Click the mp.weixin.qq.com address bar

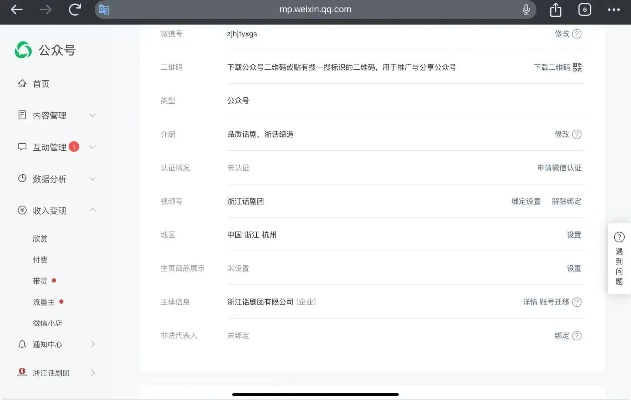315,9
